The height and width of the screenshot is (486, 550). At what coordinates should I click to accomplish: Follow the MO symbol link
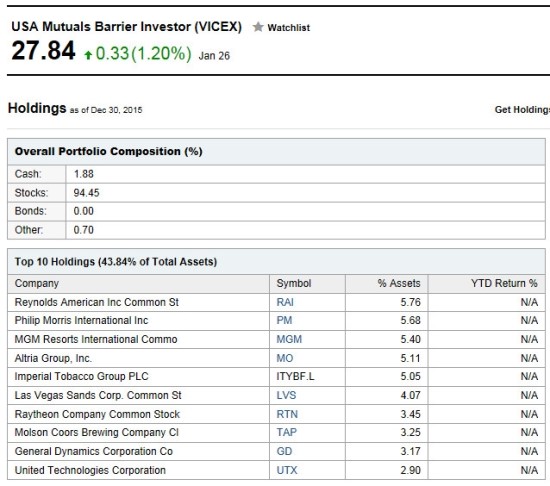tap(284, 358)
